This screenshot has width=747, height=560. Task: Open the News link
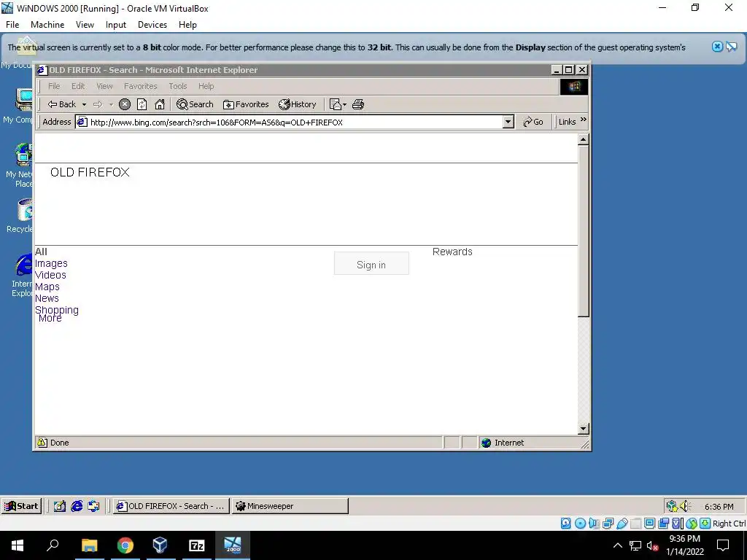pos(47,298)
